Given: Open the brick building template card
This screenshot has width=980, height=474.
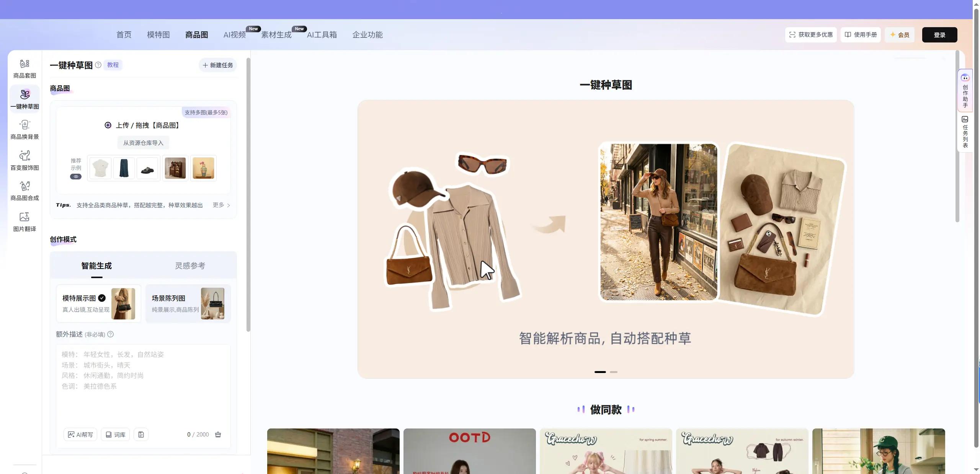Looking at the screenshot, I should click(x=333, y=451).
